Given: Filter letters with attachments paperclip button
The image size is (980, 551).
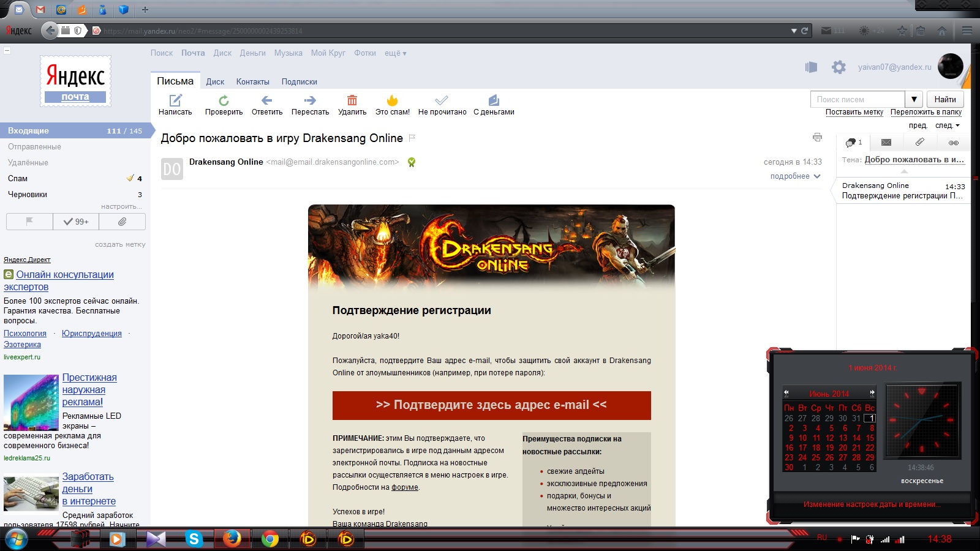Looking at the screenshot, I should click(122, 222).
